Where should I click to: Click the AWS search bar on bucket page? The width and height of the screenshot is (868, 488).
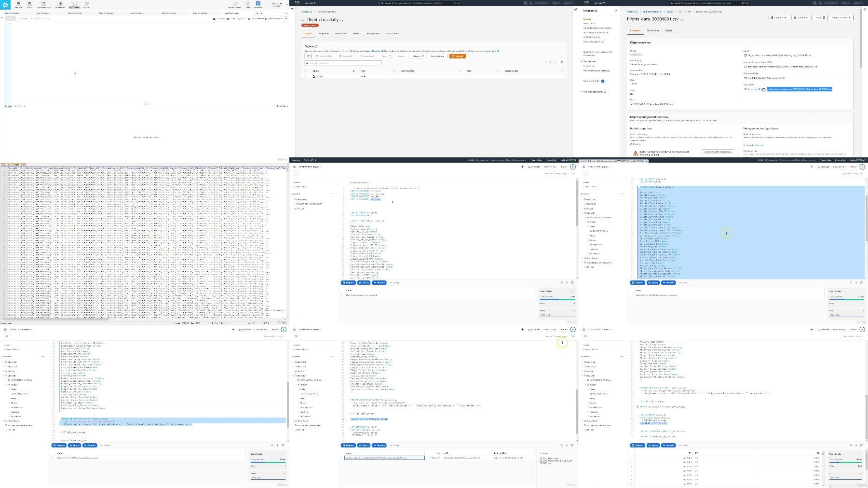(420, 3)
